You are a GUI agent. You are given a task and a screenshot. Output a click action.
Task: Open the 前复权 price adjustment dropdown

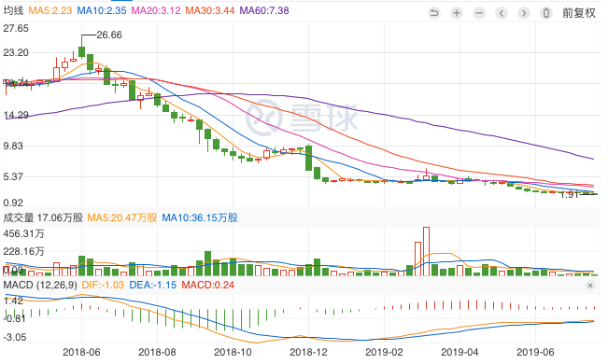(x=579, y=13)
